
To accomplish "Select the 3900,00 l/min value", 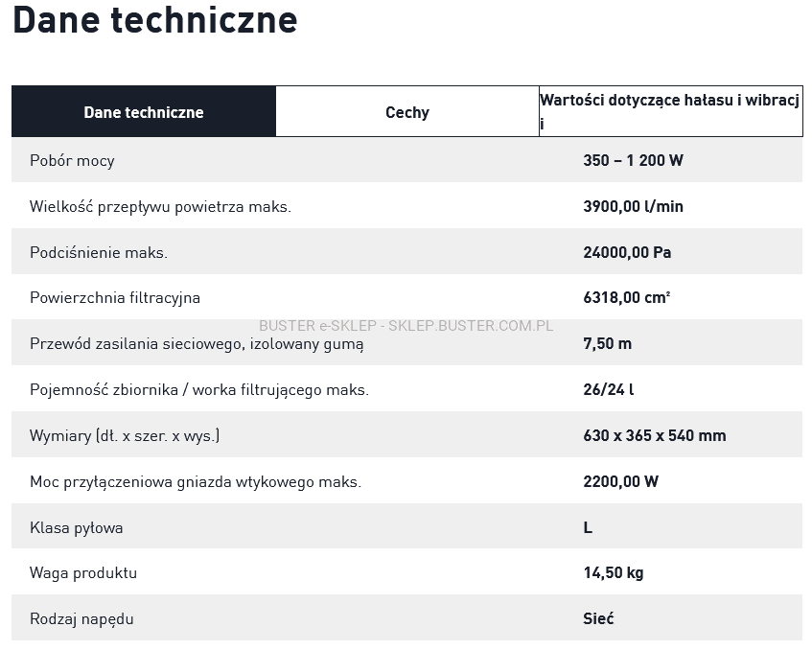I will coord(633,206).
